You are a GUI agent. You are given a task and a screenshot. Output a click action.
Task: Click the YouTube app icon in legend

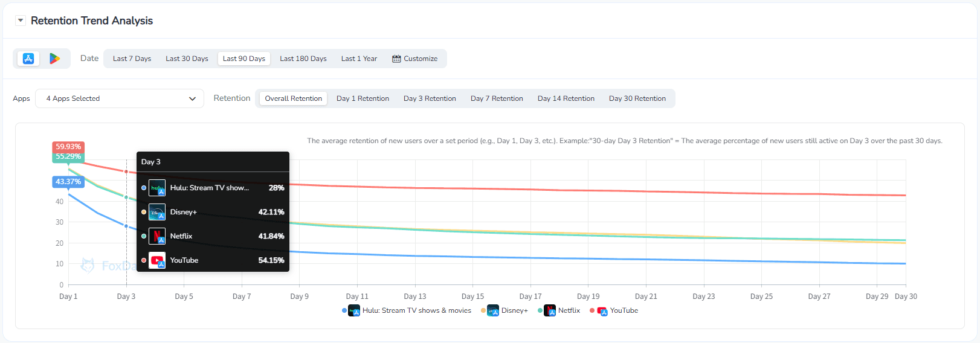click(x=602, y=311)
